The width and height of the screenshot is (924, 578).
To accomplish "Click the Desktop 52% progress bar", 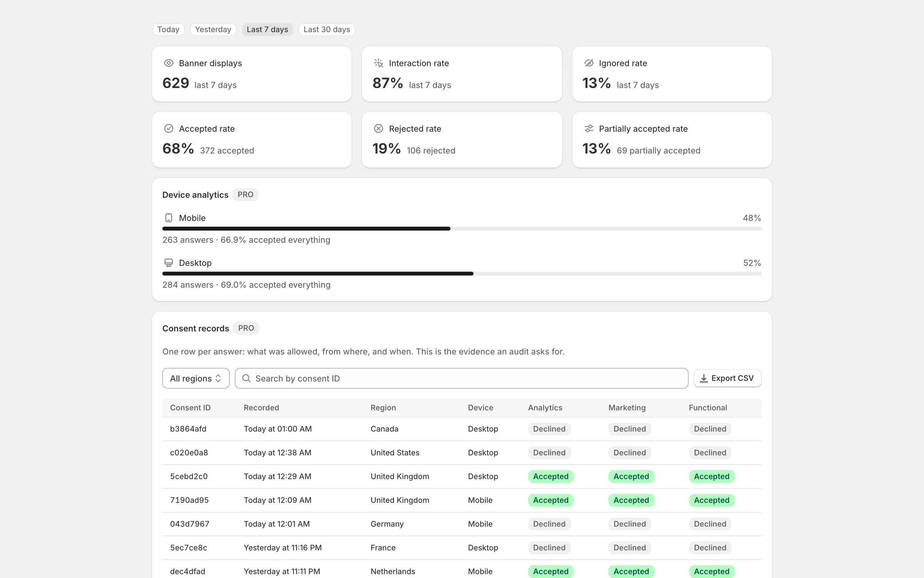I will [x=462, y=274].
